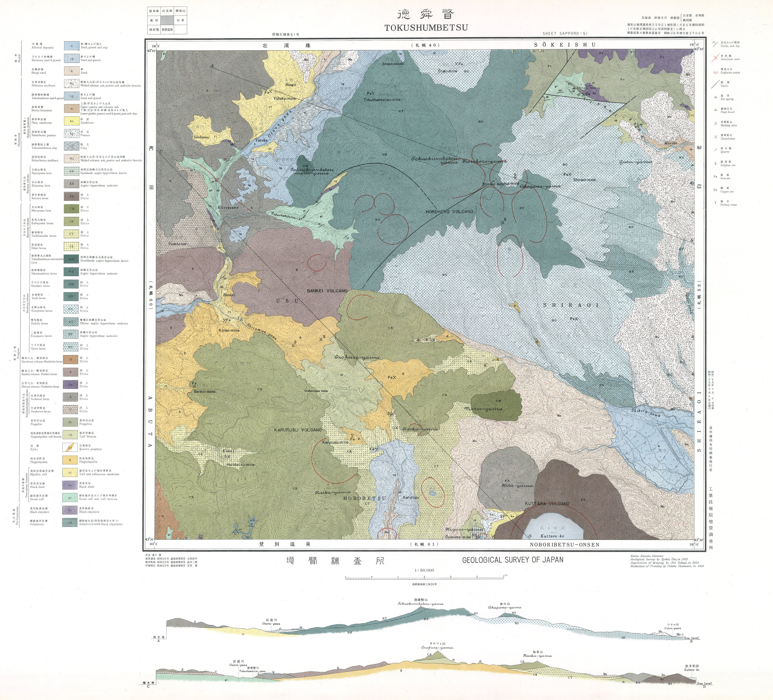Click the Maruyama lava 'CM' legend swatch
773x700 pixels.
coord(71,209)
